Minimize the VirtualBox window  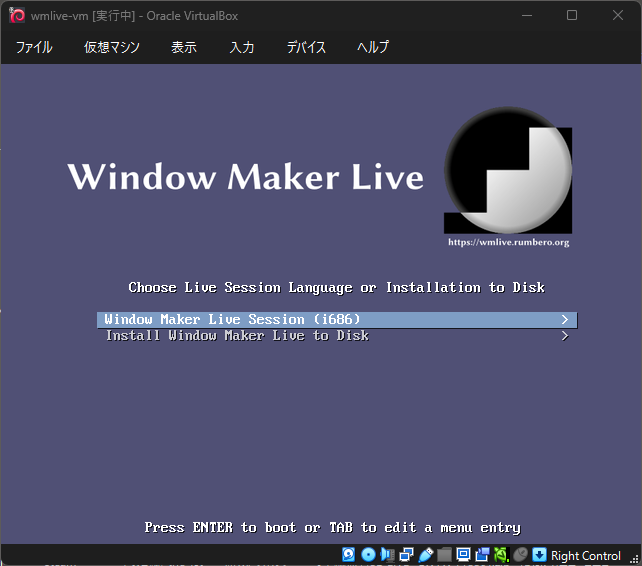527,16
